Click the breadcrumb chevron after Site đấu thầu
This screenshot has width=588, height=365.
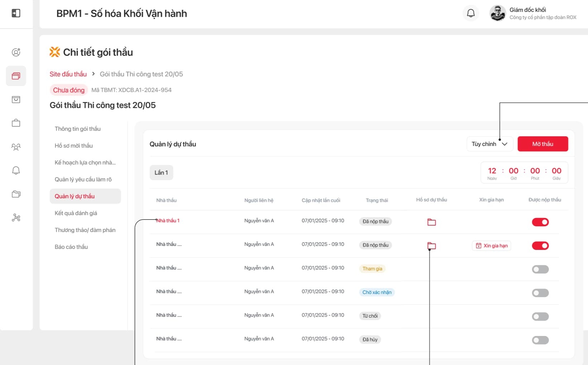[x=93, y=74]
